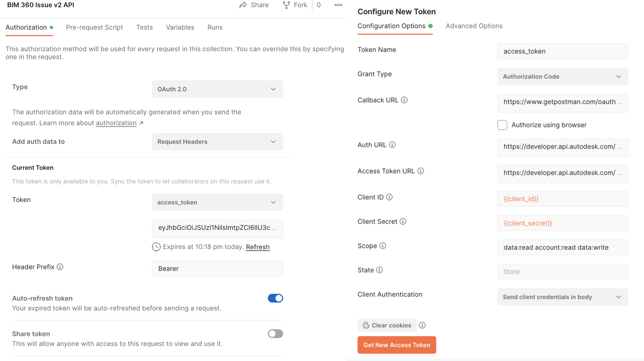Click the info icon beside Clear cookies

(x=422, y=326)
